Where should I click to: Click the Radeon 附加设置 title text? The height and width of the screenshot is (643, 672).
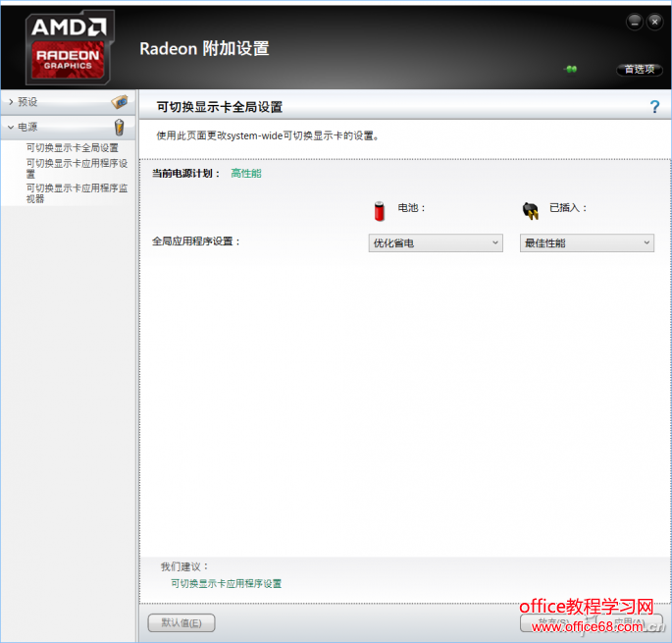[x=204, y=48]
